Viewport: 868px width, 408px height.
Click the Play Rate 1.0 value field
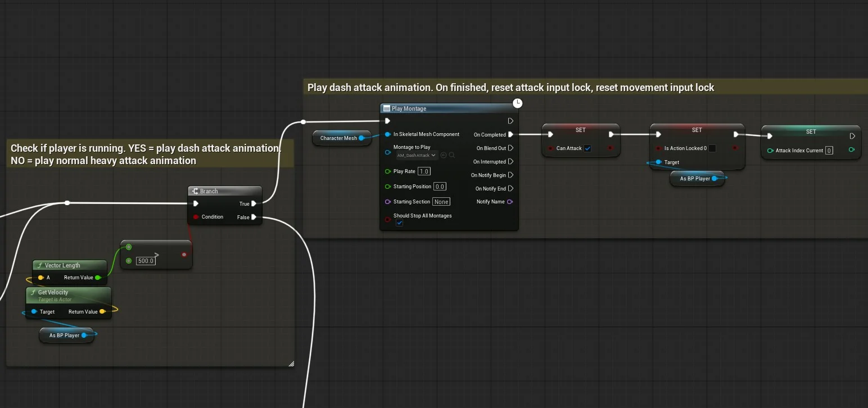tap(424, 171)
